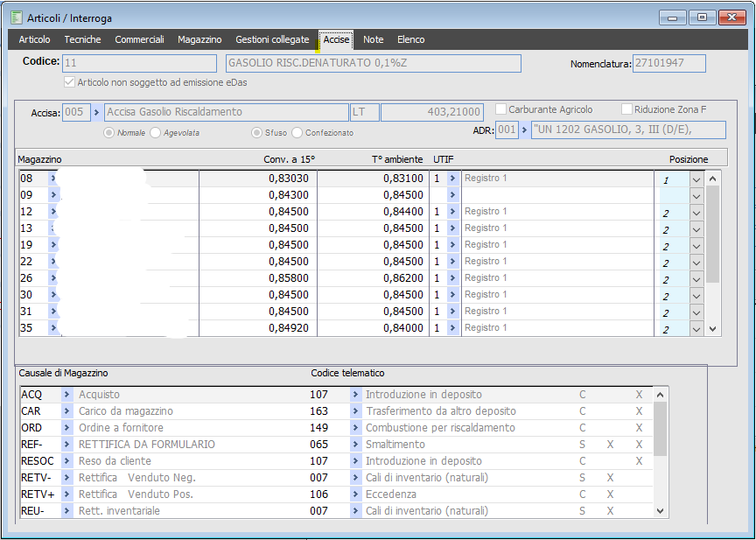756x540 pixels.
Task: Toggle the Riduzione Zona F checkbox
Action: click(x=627, y=109)
